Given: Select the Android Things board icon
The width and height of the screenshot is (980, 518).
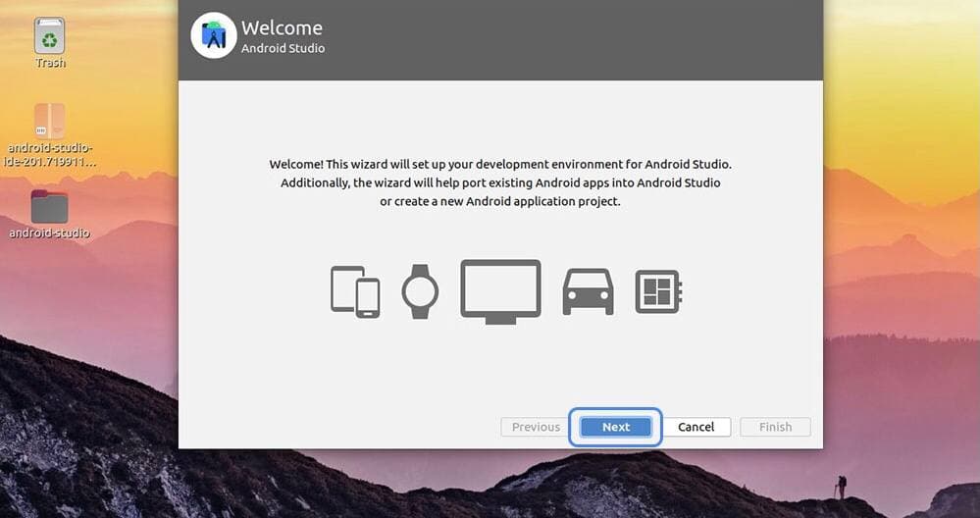Looking at the screenshot, I should coord(659,291).
